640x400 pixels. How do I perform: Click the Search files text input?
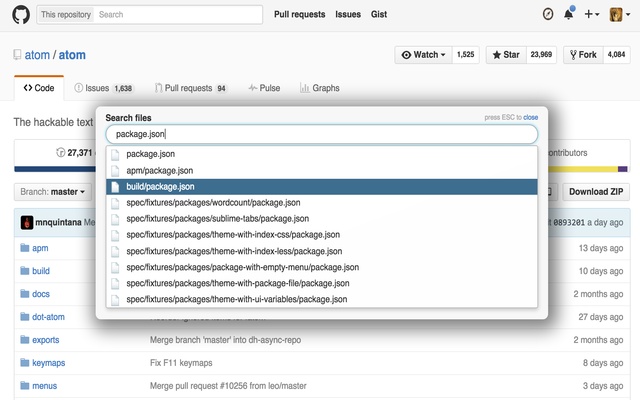tap(322, 134)
